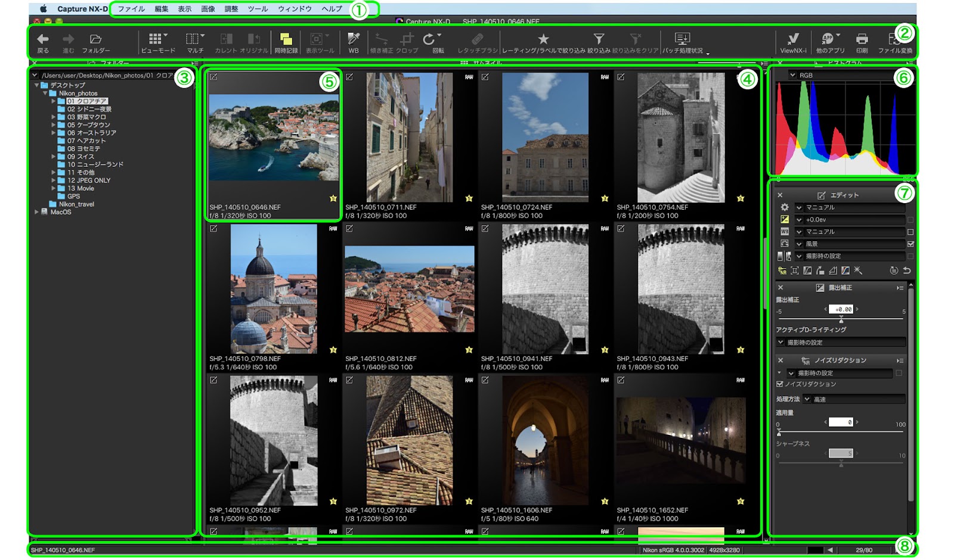Click the 露出補正 +0.00 value field

click(x=841, y=309)
